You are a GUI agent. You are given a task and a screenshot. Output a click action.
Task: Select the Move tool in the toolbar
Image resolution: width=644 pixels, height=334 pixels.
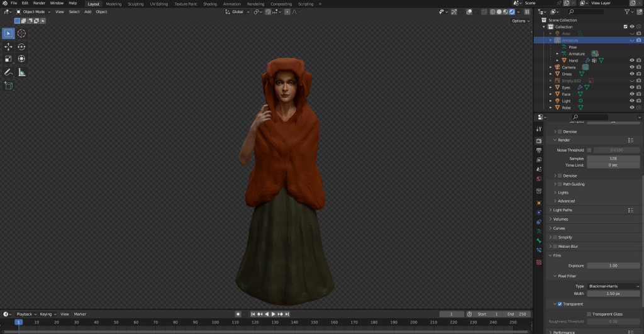click(8, 47)
